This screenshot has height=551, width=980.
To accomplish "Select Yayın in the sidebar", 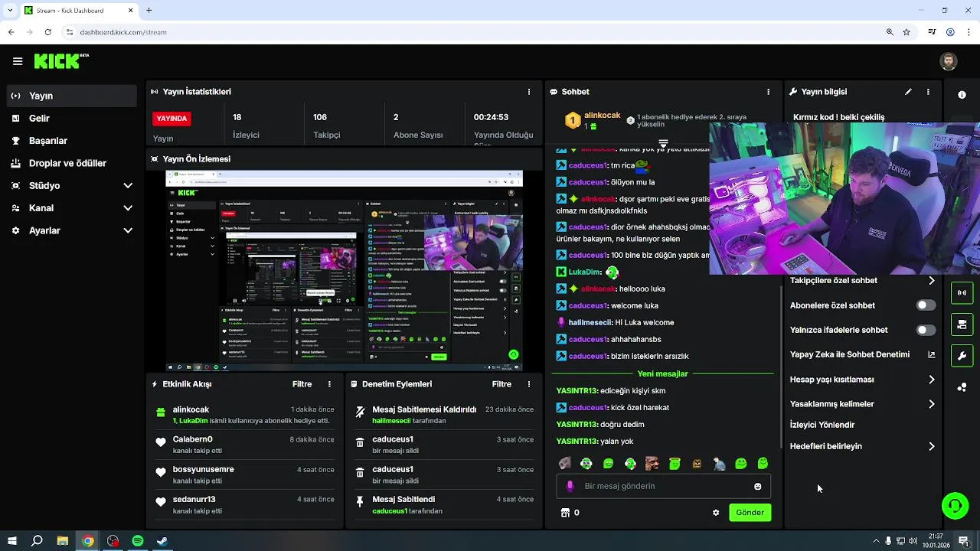I will pyautogui.click(x=73, y=96).
